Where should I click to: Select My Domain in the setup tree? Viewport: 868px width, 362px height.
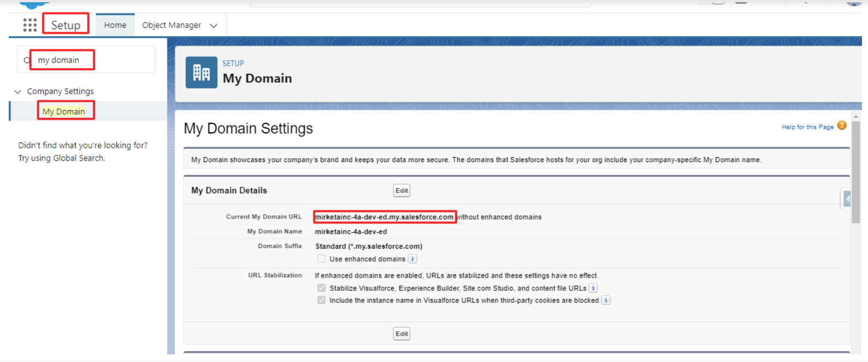tap(64, 111)
